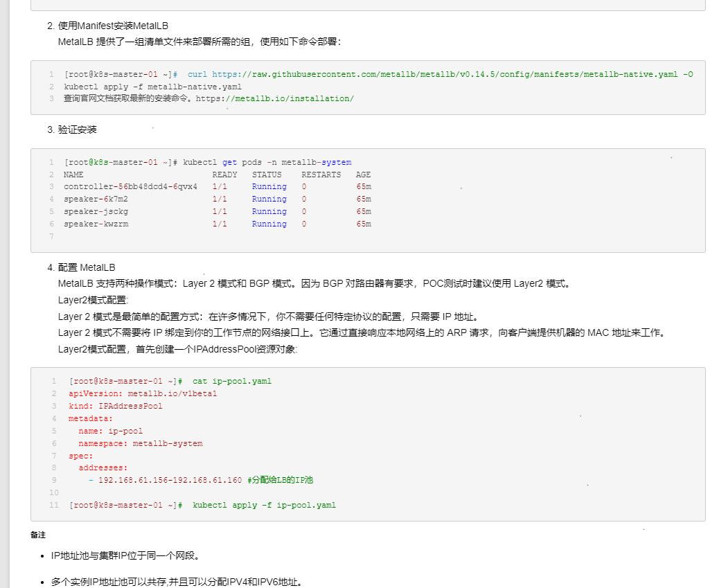
Task: Click pod name speaker-kwzrm
Action: point(96,224)
